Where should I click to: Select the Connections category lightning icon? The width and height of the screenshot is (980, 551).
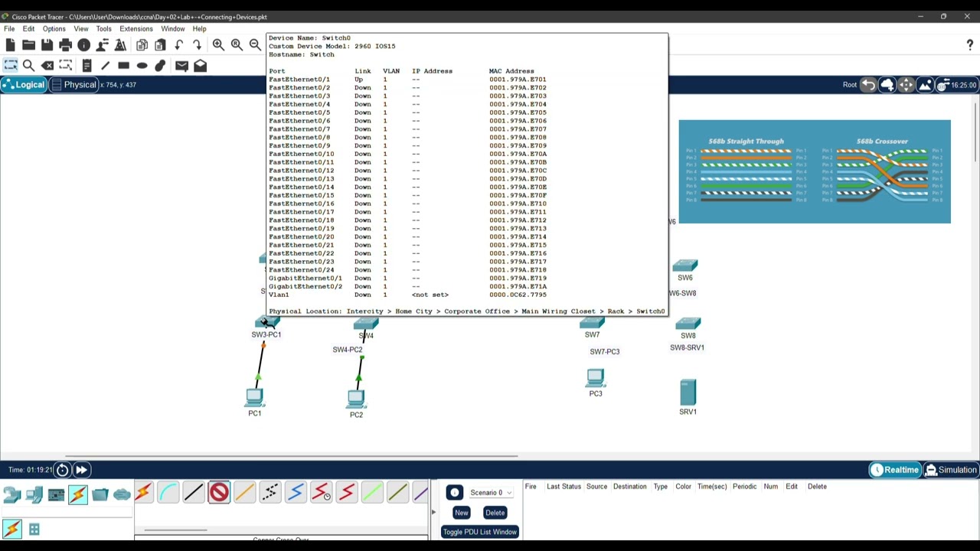point(78,494)
